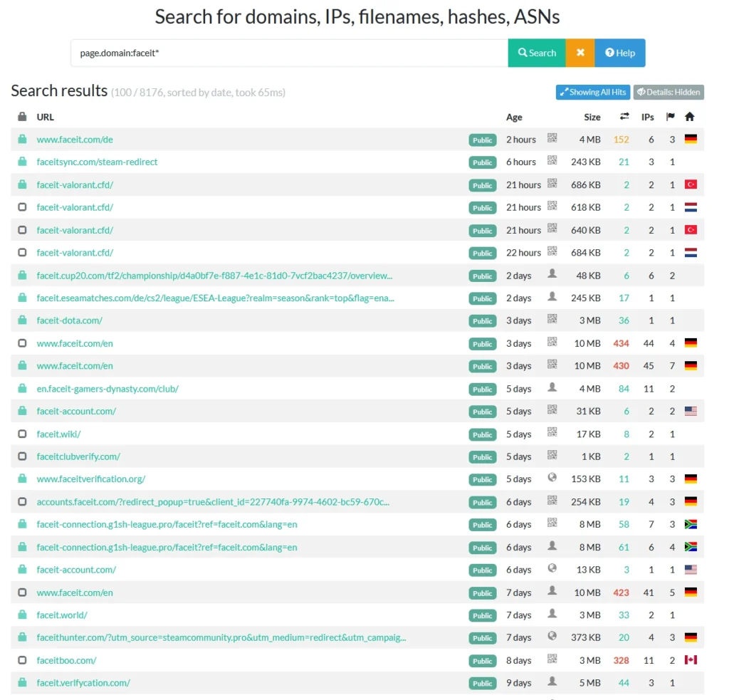Viewport: 729px width, 700px height.
Task: Click the open lock icon on faceitboo.com row
Action: coord(22,660)
